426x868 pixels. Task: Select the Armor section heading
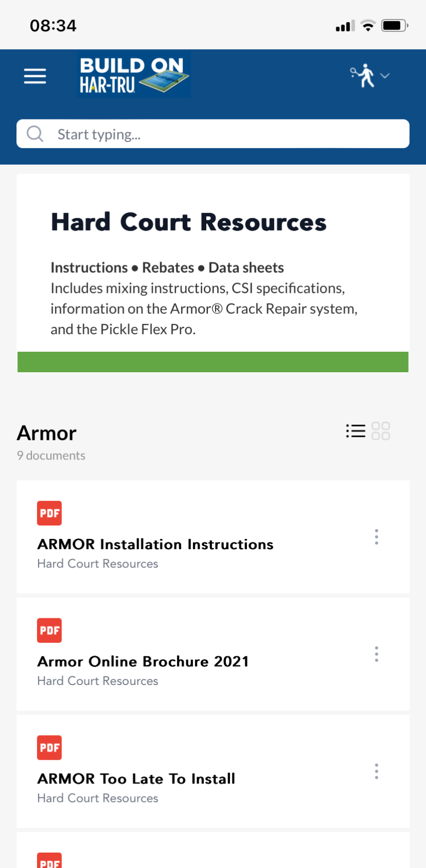pos(47,433)
